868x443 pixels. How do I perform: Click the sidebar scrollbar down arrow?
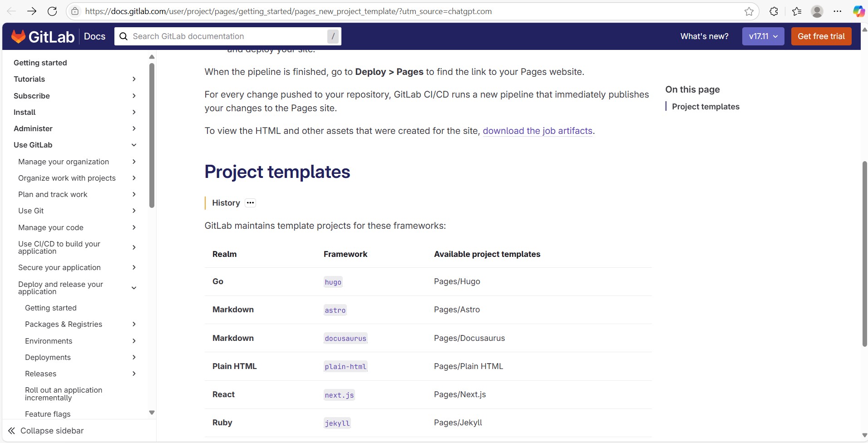[152, 413]
